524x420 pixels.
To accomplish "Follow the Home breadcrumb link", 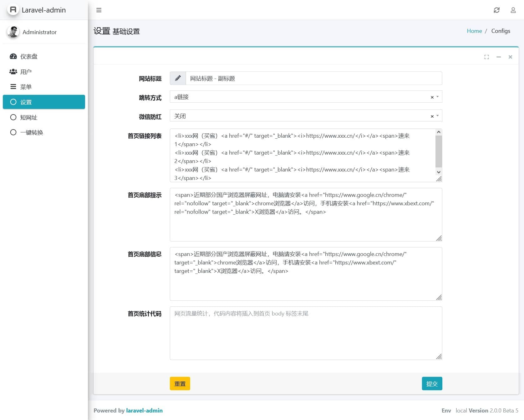I will click(474, 31).
